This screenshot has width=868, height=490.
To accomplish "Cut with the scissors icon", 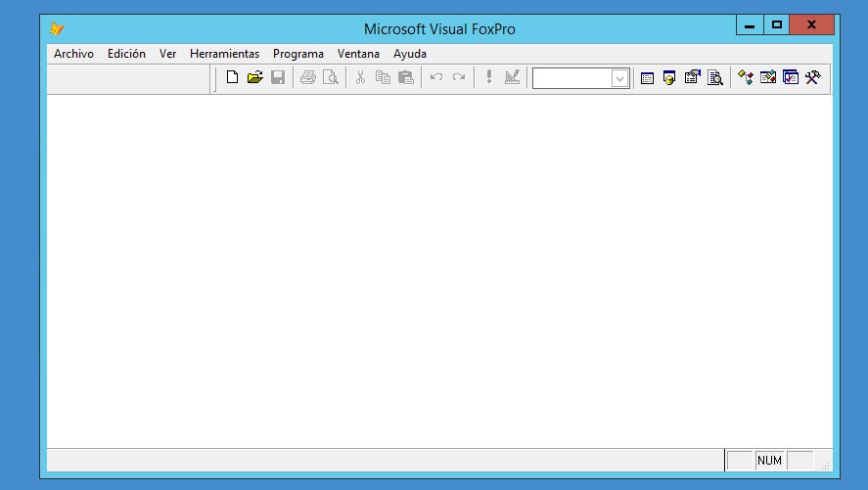I will [360, 77].
